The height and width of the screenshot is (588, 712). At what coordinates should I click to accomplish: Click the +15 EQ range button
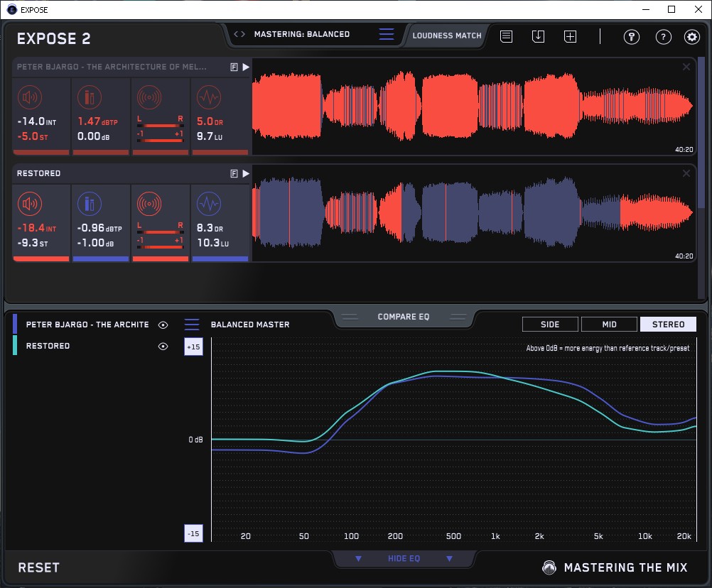(193, 347)
